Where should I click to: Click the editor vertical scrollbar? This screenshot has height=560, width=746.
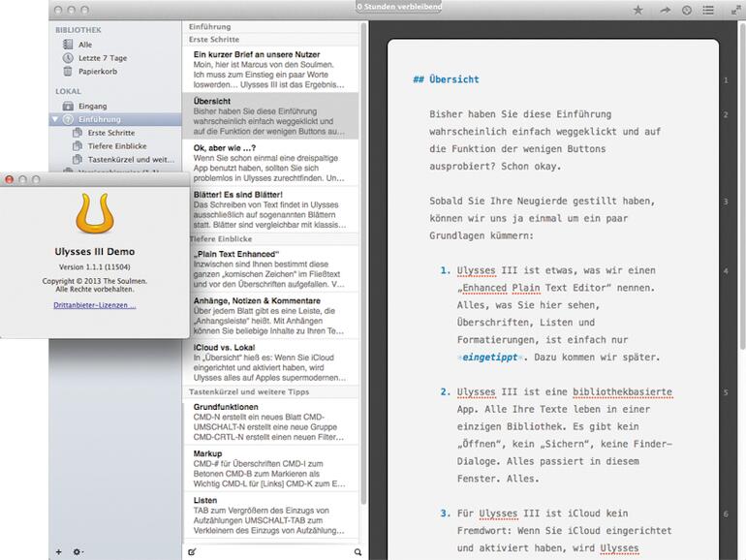click(x=743, y=186)
